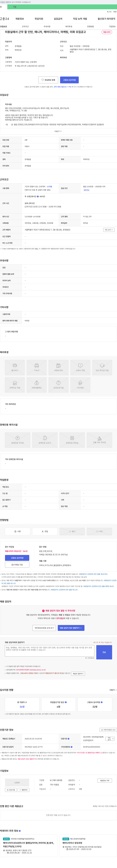Jump to the 전형방법 section tab
This screenshot has height=868, width=117.
pyautogui.click(x=90, y=26)
